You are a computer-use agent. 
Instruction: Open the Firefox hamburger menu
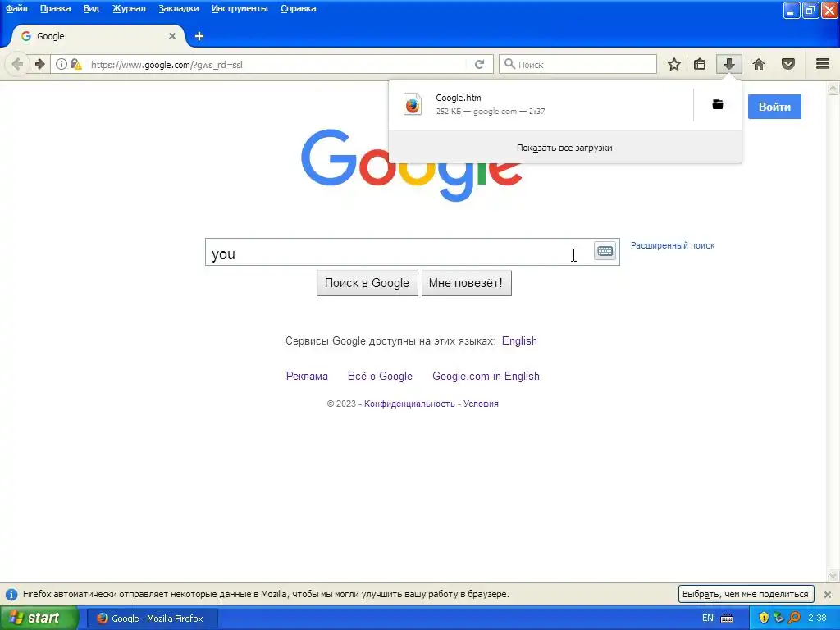823,64
